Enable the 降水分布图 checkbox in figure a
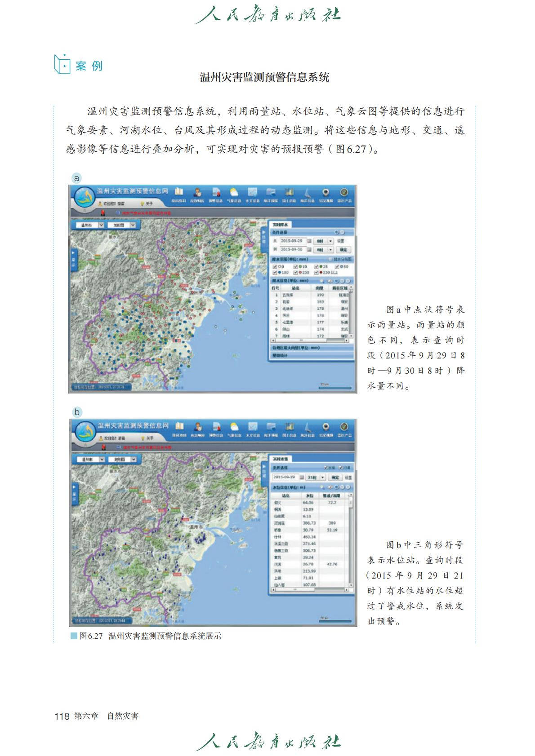The image size is (535, 756). 330,260
